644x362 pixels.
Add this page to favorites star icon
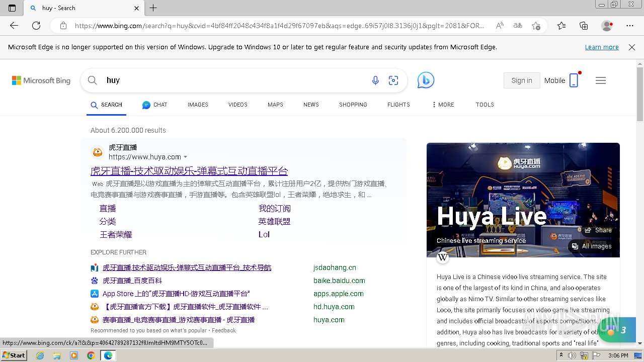[x=536, y=26]
